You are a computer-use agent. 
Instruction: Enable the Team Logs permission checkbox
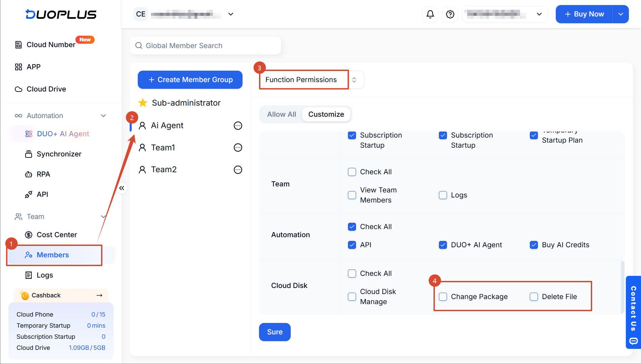[x=443, y=195]
